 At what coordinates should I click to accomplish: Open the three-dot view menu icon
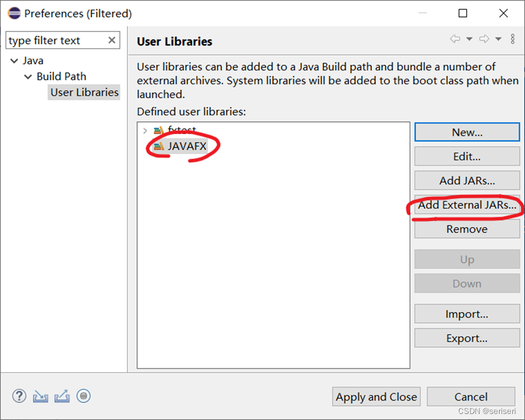pyautogui.click(x=513, y=39)
